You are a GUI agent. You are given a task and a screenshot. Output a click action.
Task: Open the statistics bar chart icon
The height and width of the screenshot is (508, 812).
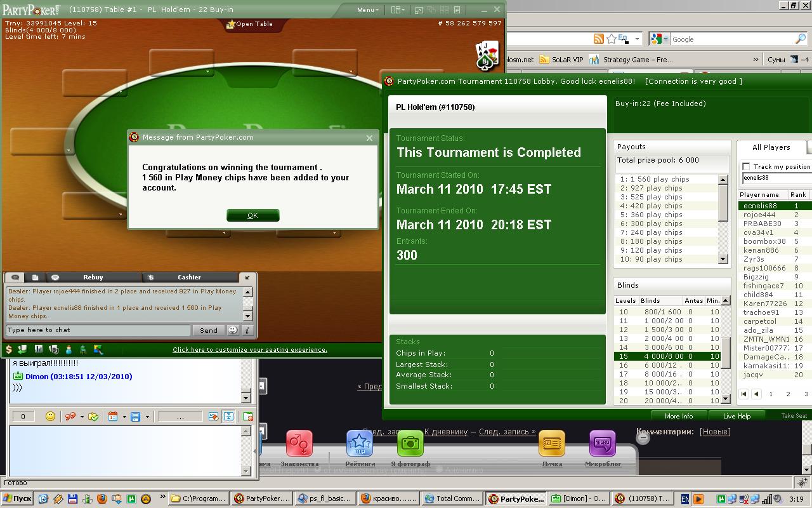(x=39, y=349)
